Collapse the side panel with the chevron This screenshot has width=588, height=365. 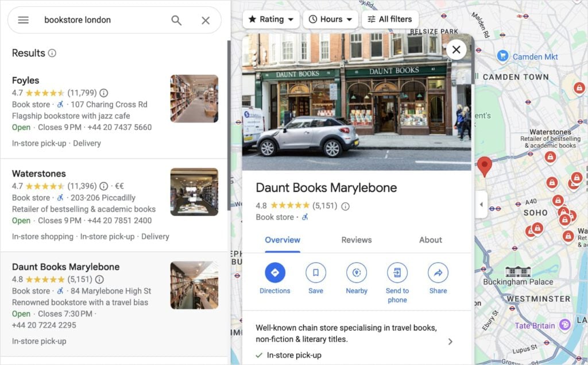[481, 205]
